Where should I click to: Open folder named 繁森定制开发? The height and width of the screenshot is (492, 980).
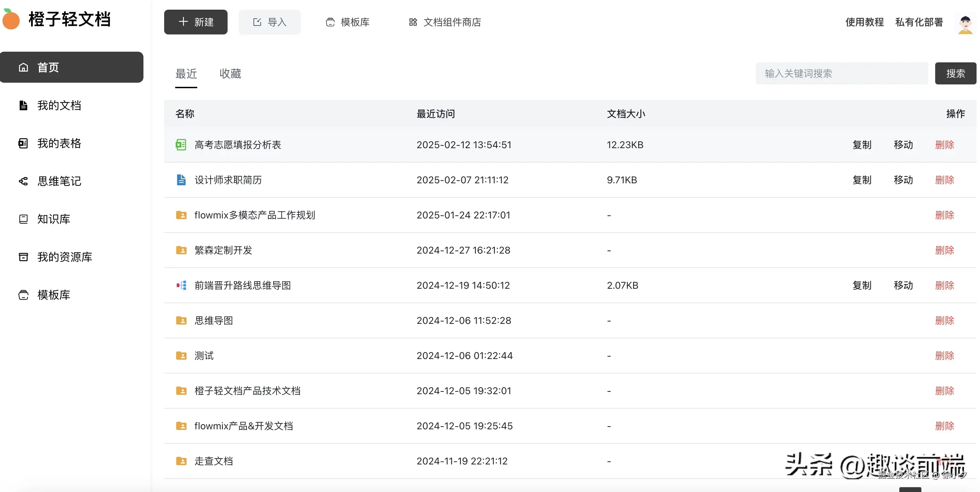[x=223, y=250]
